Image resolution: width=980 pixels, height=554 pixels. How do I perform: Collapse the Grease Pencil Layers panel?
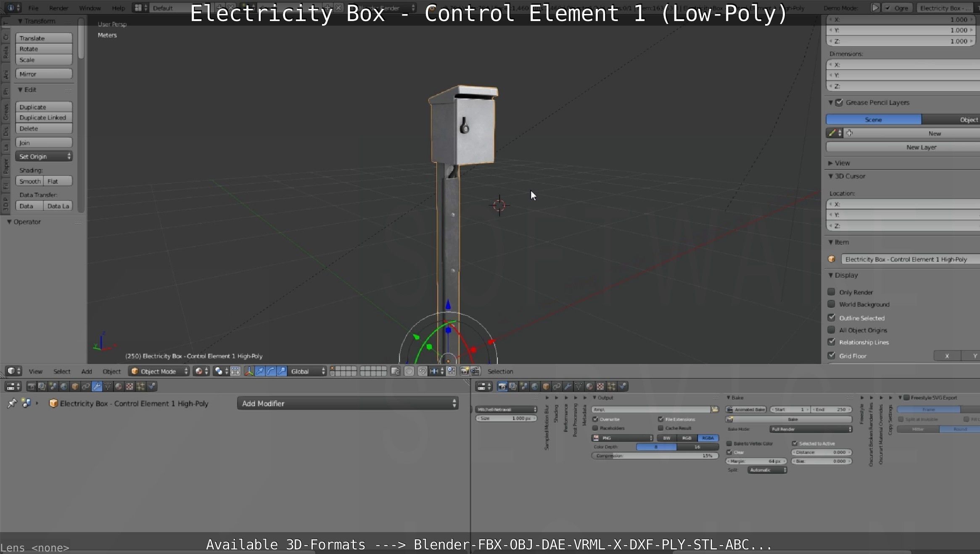point(830,103)
